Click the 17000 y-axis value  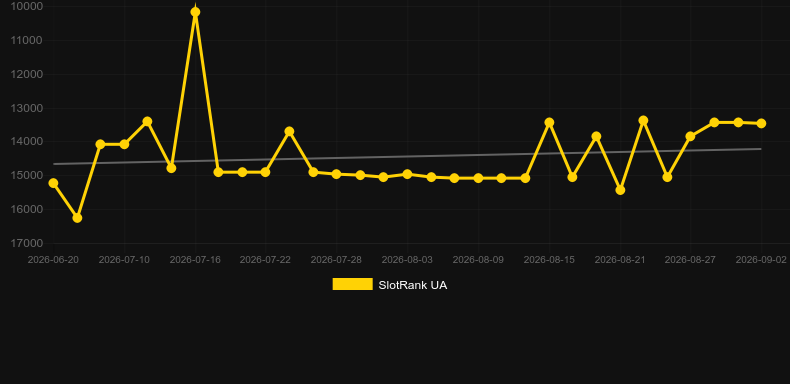(x=27, y=243)
